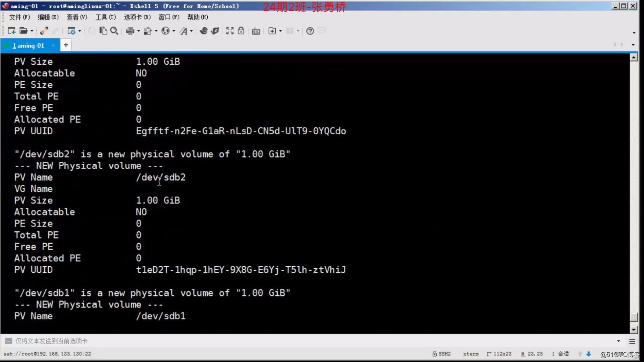Open the toolbar overflow arrow at far right
Screen dimensions: 644x362
(634, 33)
